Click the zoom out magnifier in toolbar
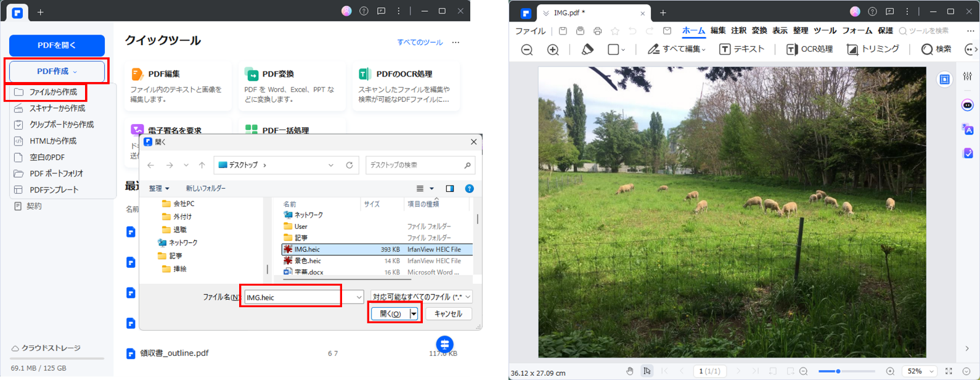The image size is (980, 380). point(527,50)
